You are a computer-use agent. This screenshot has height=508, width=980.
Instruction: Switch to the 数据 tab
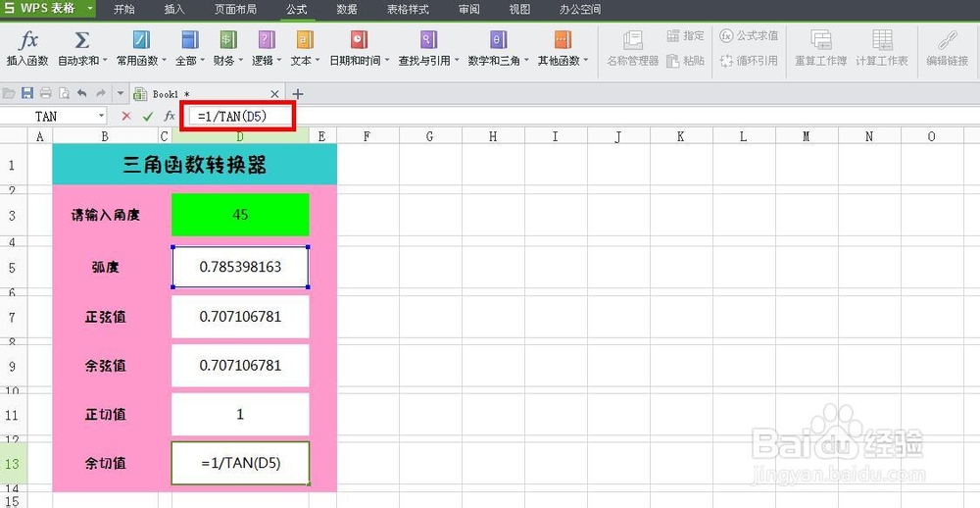(347, 10)
